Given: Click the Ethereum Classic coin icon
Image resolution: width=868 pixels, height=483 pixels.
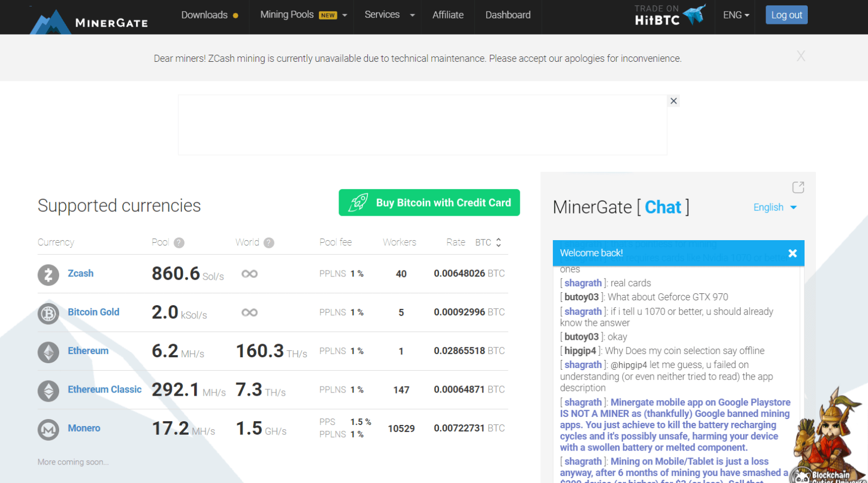Looking at the screenshot, I should (x=48, y=391).
